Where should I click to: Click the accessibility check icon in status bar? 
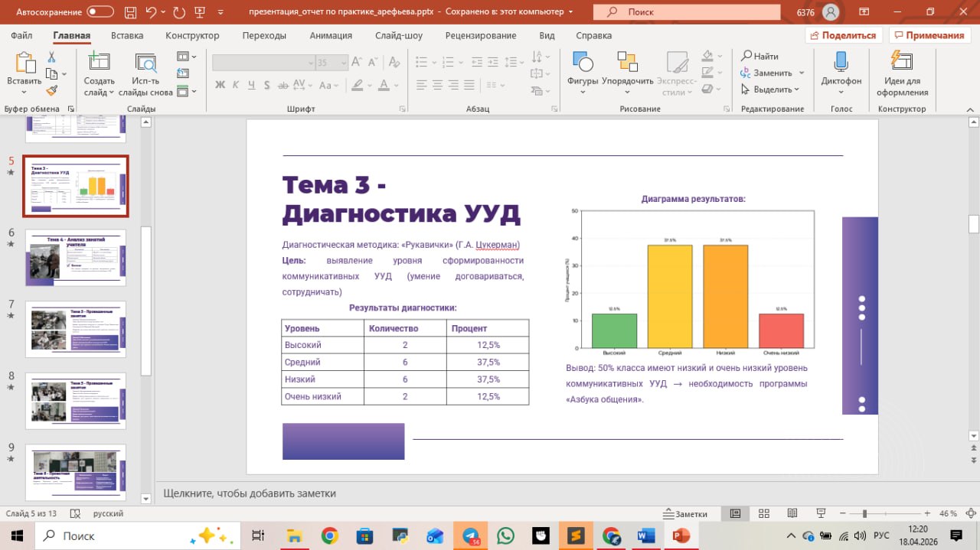(74, 513)
